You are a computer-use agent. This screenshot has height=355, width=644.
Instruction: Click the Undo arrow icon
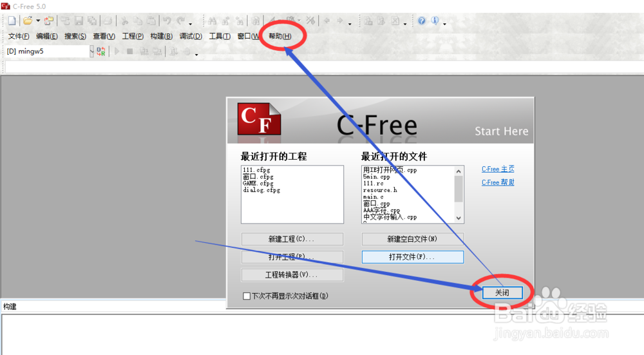[x=167, y=21]
